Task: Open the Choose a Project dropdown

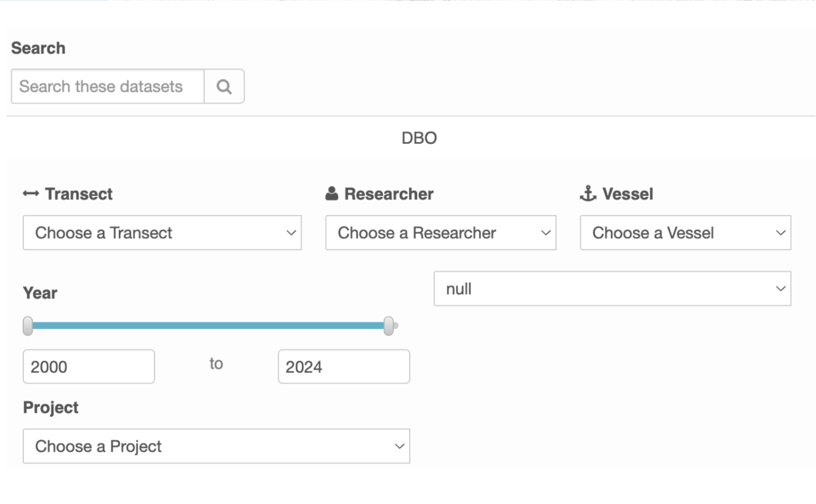Action: tap(216, 446)
